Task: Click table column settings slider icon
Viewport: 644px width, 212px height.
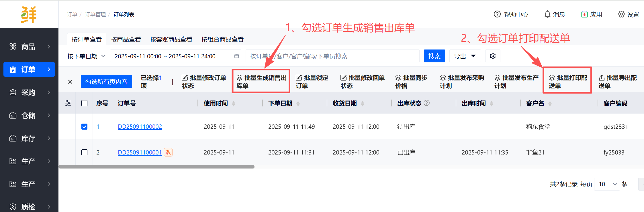Action: [68, 103]
